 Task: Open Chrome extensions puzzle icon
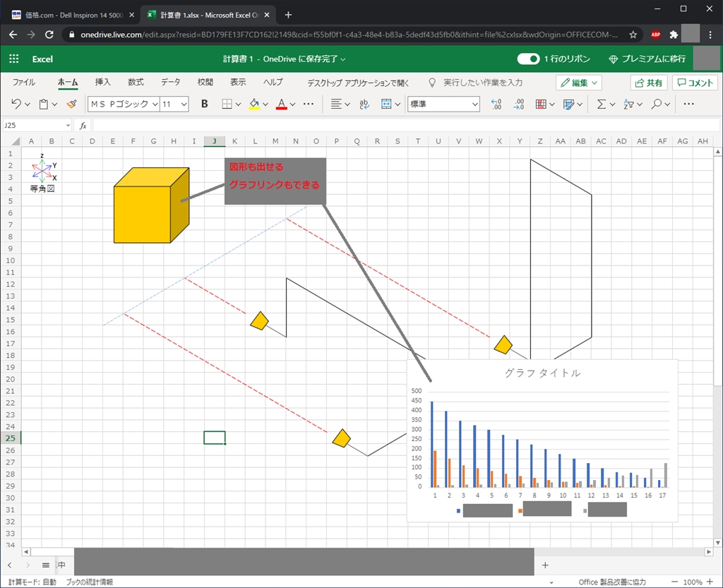(x=674, y=35)
